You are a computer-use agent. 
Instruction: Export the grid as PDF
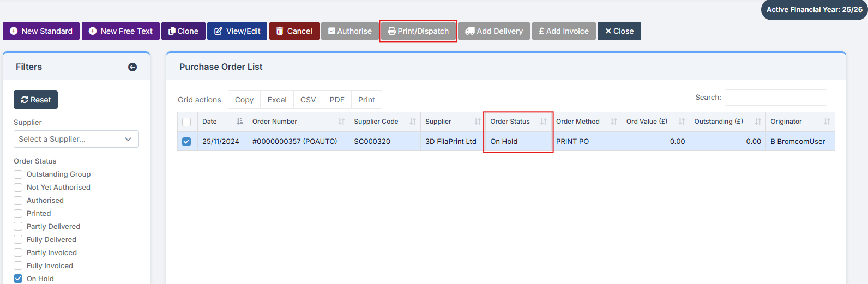(x=337, y=100)
